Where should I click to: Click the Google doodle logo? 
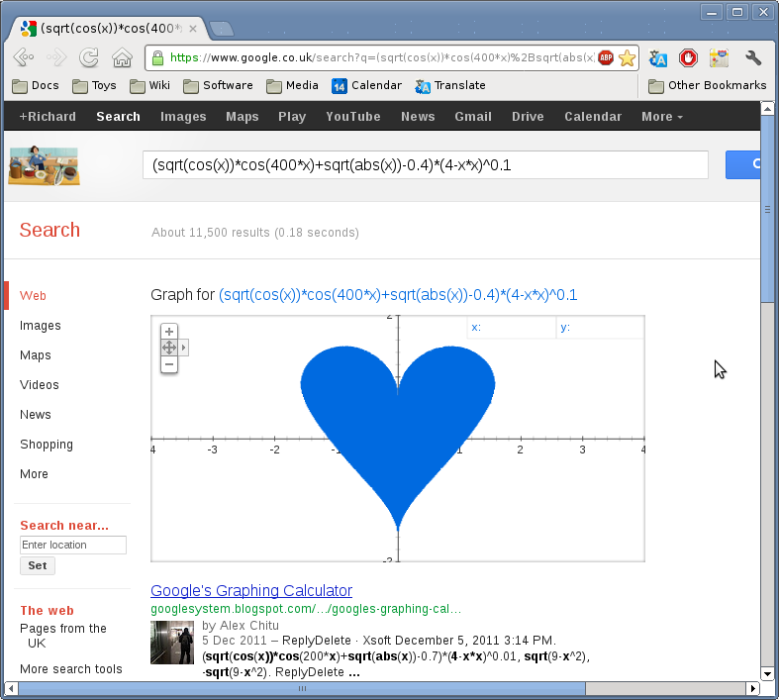pyautogui.click(x=44, y=165)
